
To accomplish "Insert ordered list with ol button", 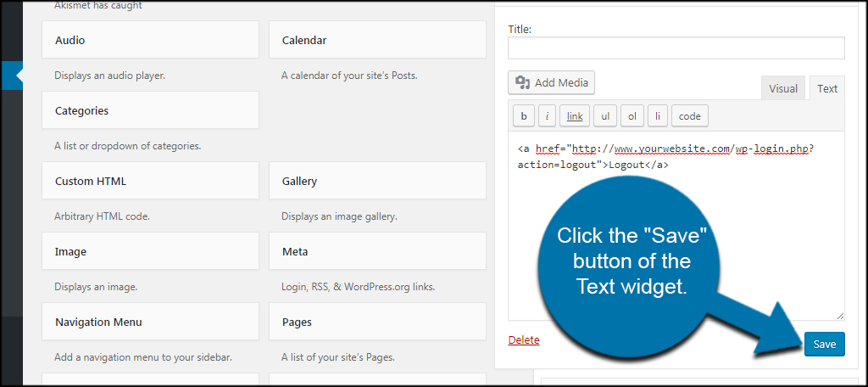I will click(632, 116).
